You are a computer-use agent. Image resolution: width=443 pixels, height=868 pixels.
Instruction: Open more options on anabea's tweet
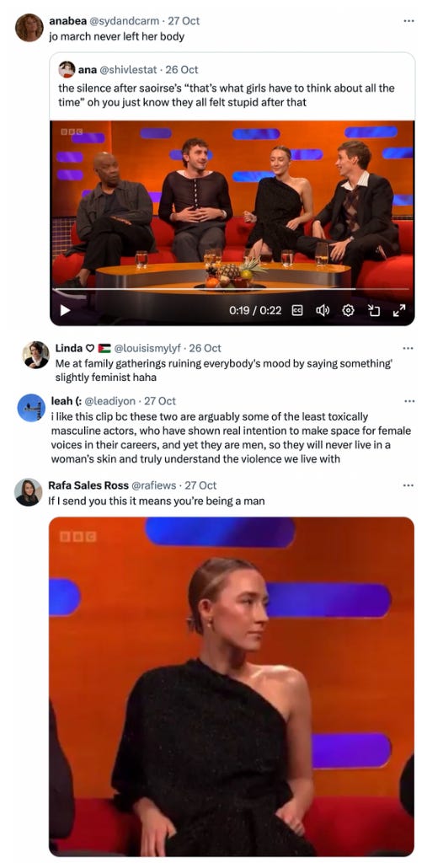408,21
